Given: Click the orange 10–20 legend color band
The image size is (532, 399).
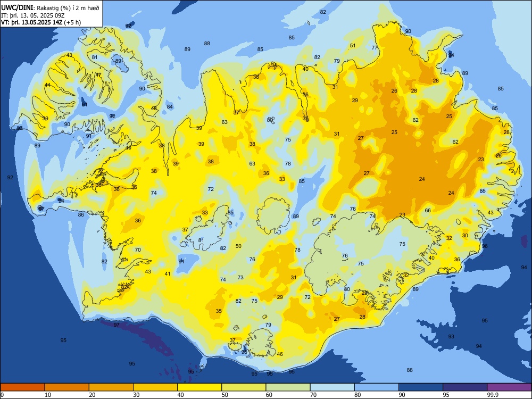Looking at the screenshot, I should click(67, 387).
